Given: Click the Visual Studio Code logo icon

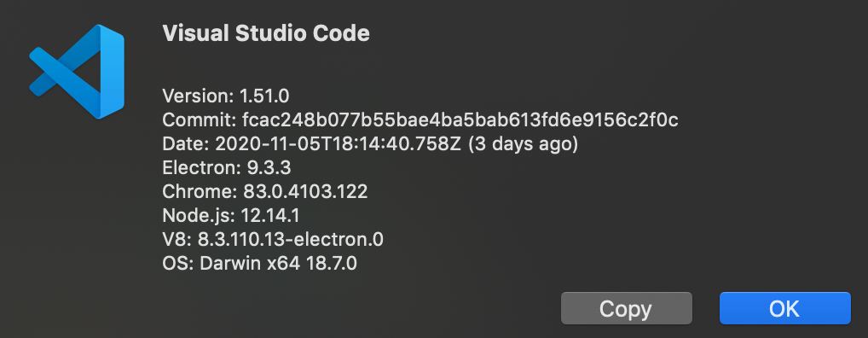Looking at the screenshot, I should click(77, 72).
